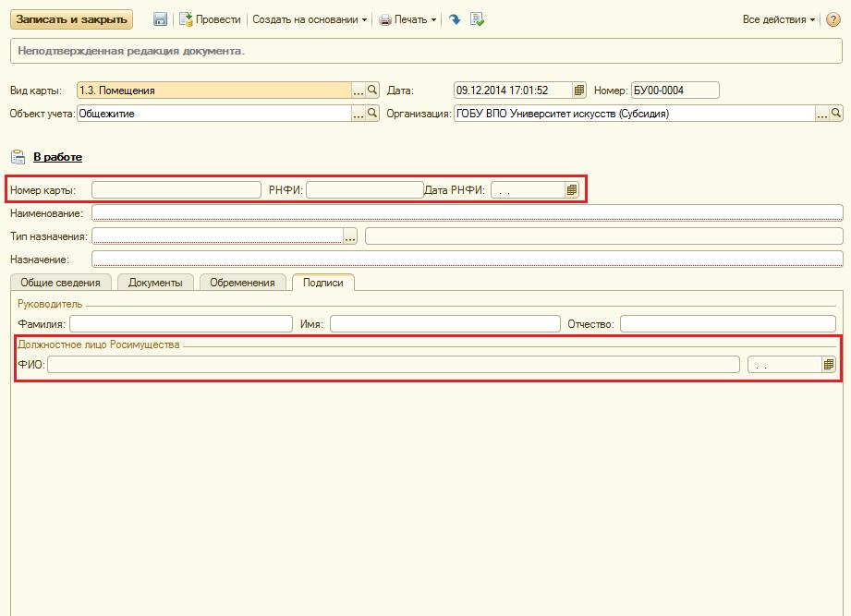Open the Все действия menu
The height and width of the screenshot is (616, 851).
779,19
